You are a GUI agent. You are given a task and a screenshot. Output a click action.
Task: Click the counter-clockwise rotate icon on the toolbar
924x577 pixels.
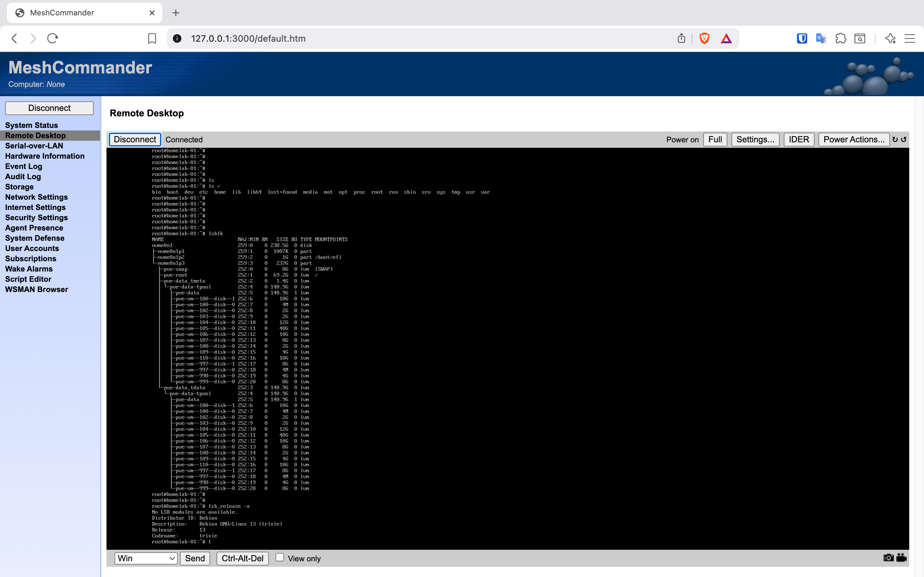coord(903,139)
